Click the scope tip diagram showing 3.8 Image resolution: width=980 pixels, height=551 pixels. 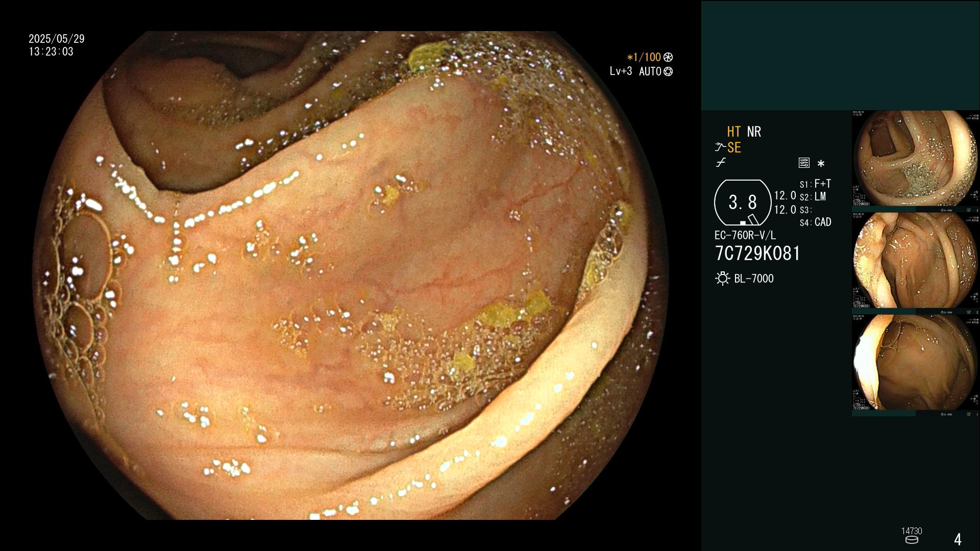[x=743, y=203]
